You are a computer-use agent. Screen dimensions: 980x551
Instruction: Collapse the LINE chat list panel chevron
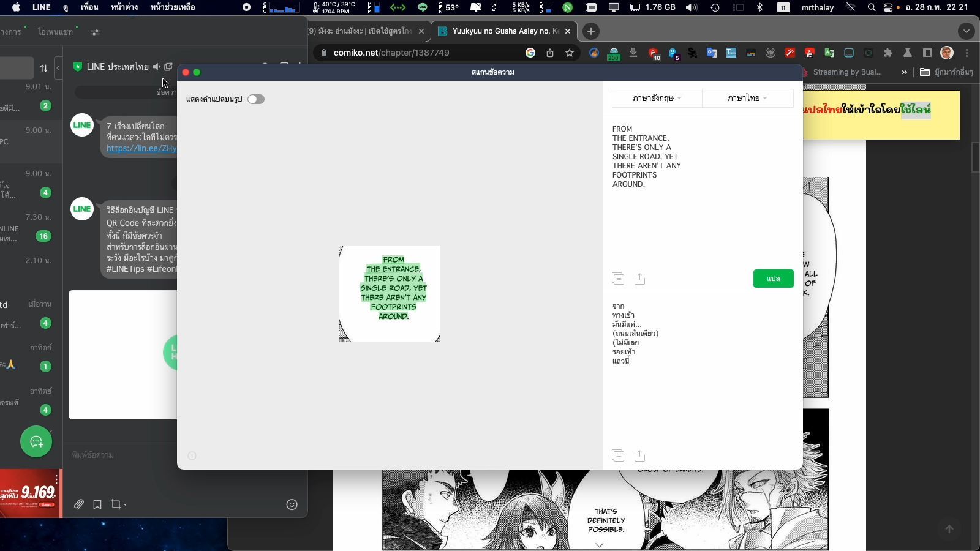point(58,67)
